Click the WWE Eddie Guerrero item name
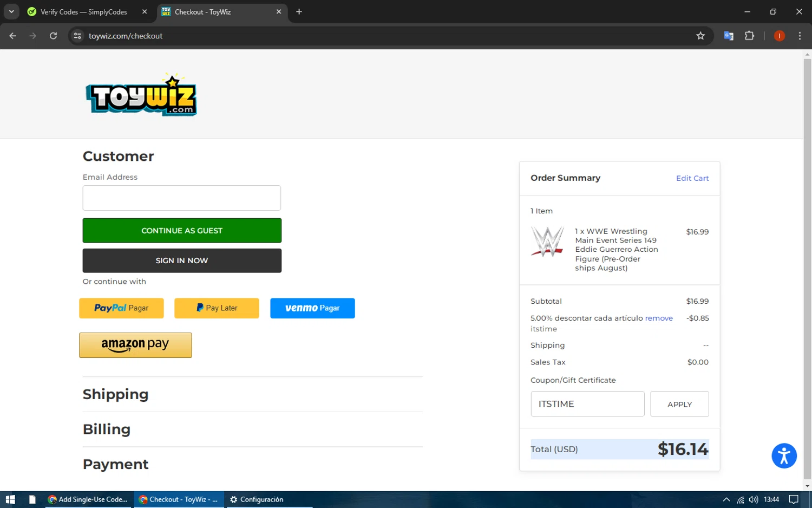Viewport: 812px width, 508px height. point(617,250)
